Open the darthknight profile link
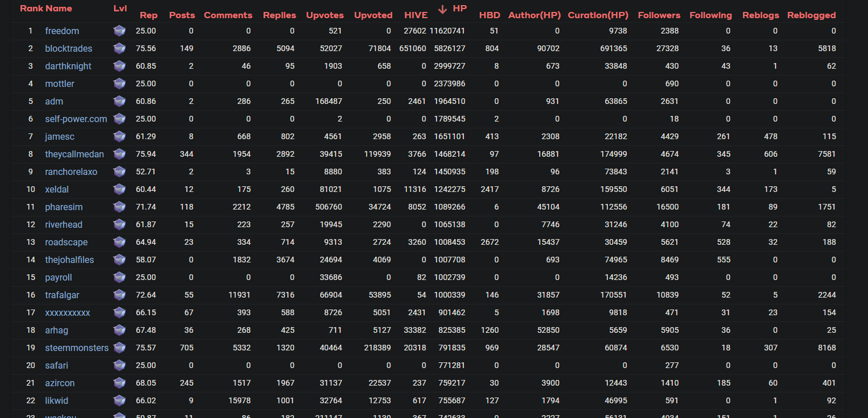Image resolution: width=868 pixels, height=418 pixels. (68, 66)
